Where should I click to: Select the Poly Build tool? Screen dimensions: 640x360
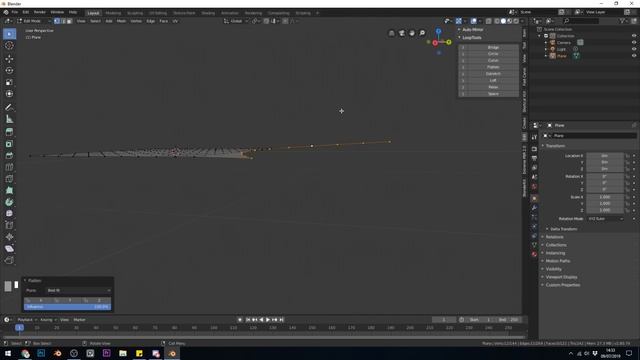click(9, 190)
